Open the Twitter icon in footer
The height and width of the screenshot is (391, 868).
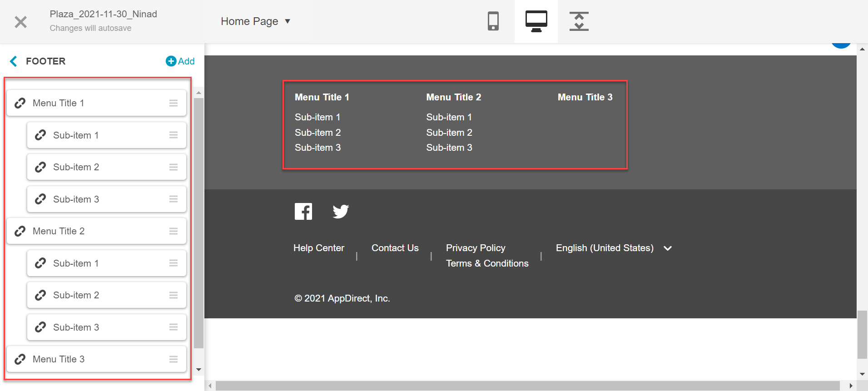point(341,211)
